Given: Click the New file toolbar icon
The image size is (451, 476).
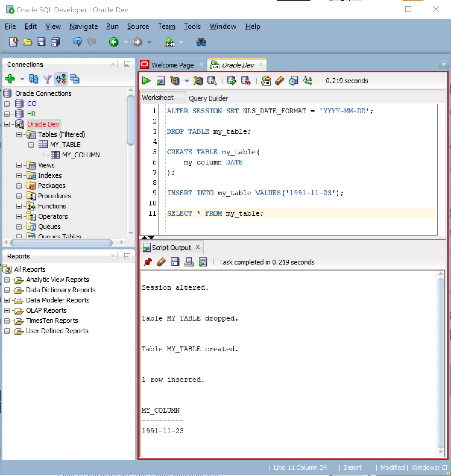Looking at the screenshot, I should click(x=13, y=42).
